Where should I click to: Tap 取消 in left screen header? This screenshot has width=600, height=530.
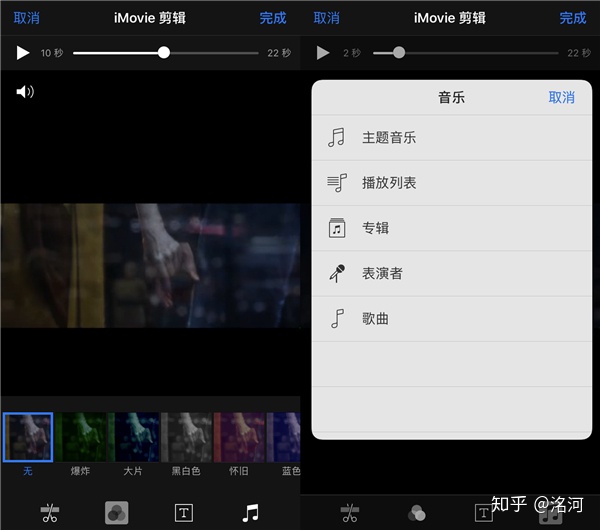coord(26,18)
